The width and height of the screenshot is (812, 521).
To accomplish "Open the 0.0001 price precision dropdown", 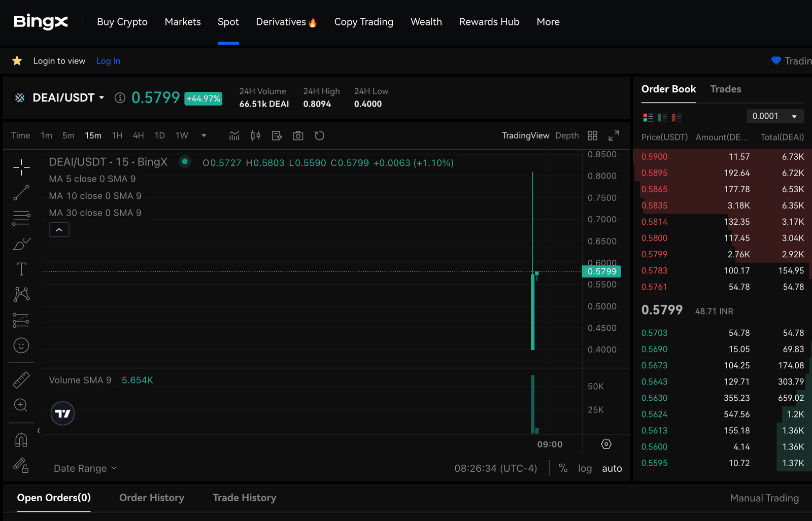I will pos(774,116).
